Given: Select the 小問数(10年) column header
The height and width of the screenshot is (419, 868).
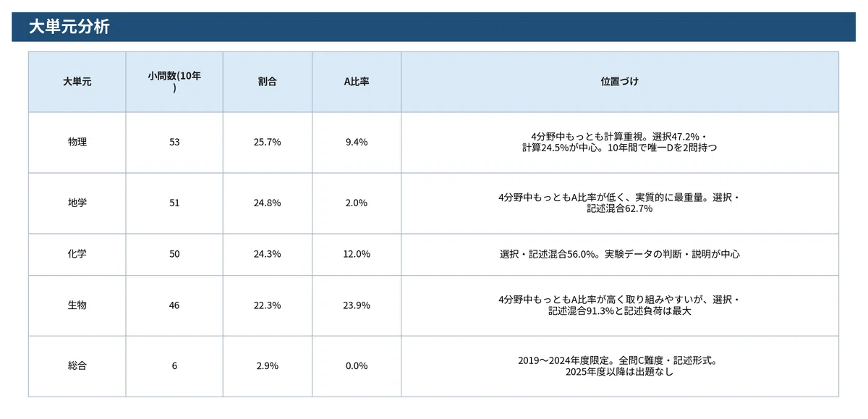Looking at the screenshot, I should point(174,82).
